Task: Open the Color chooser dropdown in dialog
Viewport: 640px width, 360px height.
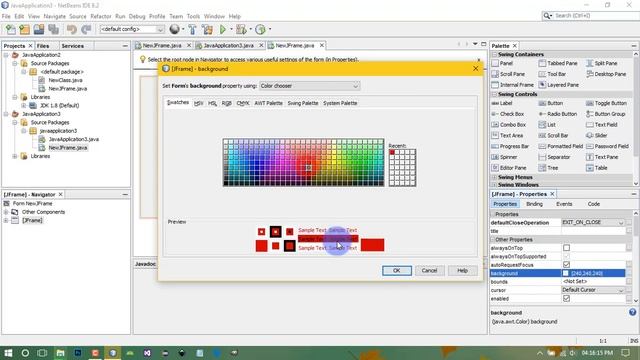Action: tap(310, 86)
